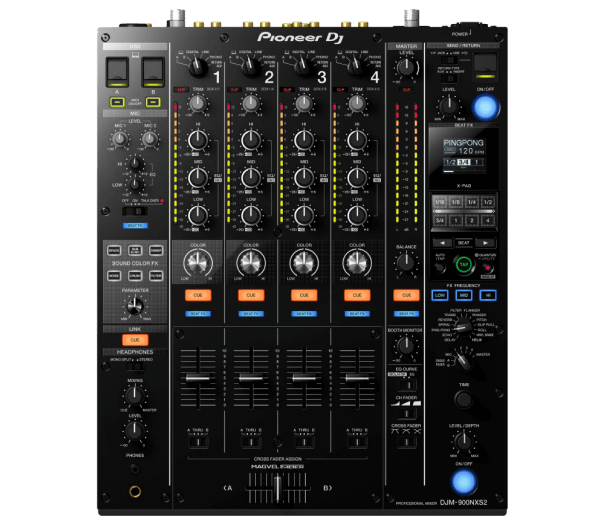The width and height of the screenshot is (605, 525).
Task: Click the Sound Color FX PARAMETER knob
Action: [135, 306]
